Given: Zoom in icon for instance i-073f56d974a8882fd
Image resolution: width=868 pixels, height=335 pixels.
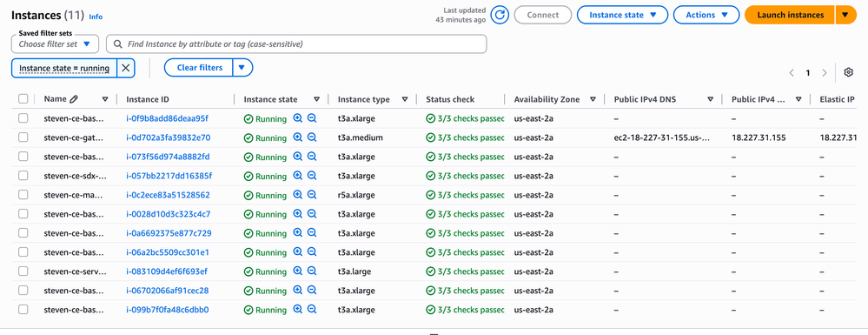Looking at the screenshot, I should coord(298,157).
